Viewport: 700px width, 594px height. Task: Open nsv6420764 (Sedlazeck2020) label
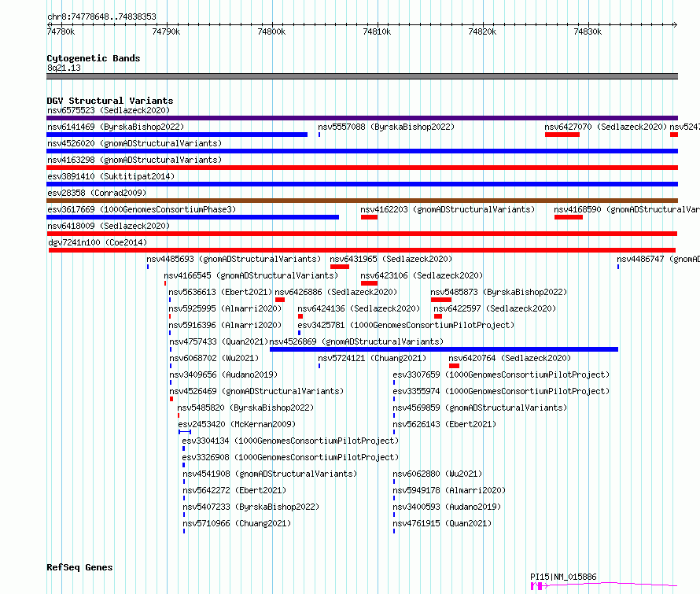point(510,358)
